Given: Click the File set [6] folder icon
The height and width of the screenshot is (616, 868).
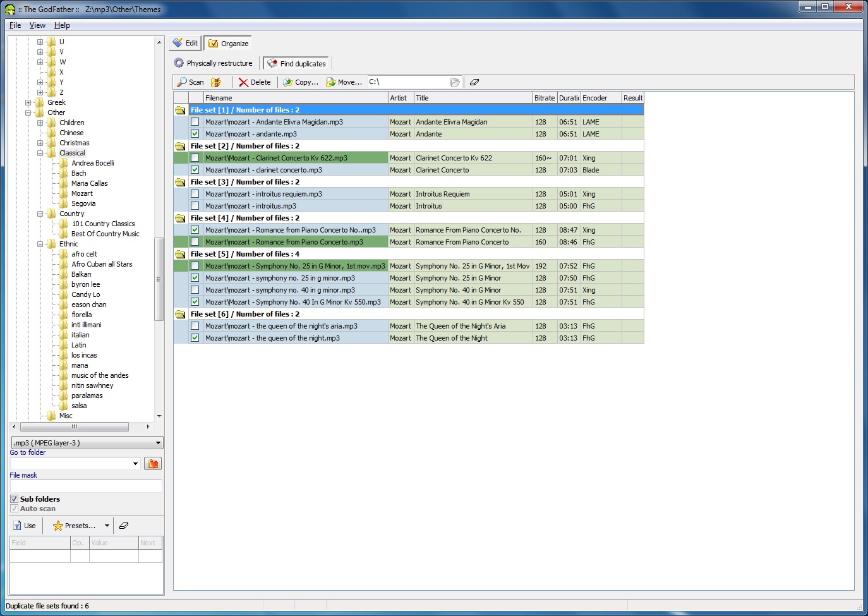Looking at the screenshot, I should pos(181,314).
